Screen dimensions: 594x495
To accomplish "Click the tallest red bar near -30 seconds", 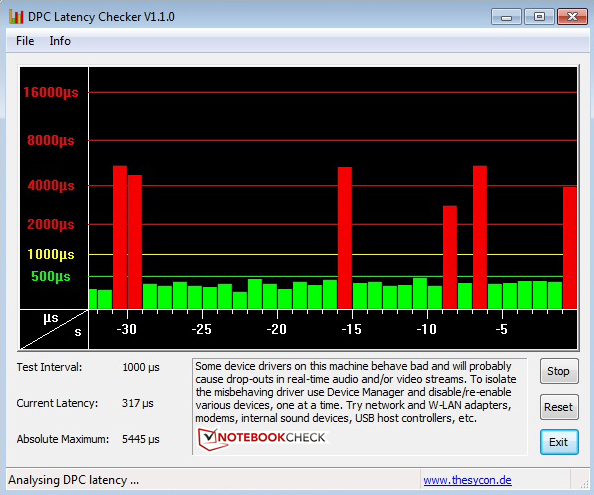I will pyautogui.click(x=120, y=237).
